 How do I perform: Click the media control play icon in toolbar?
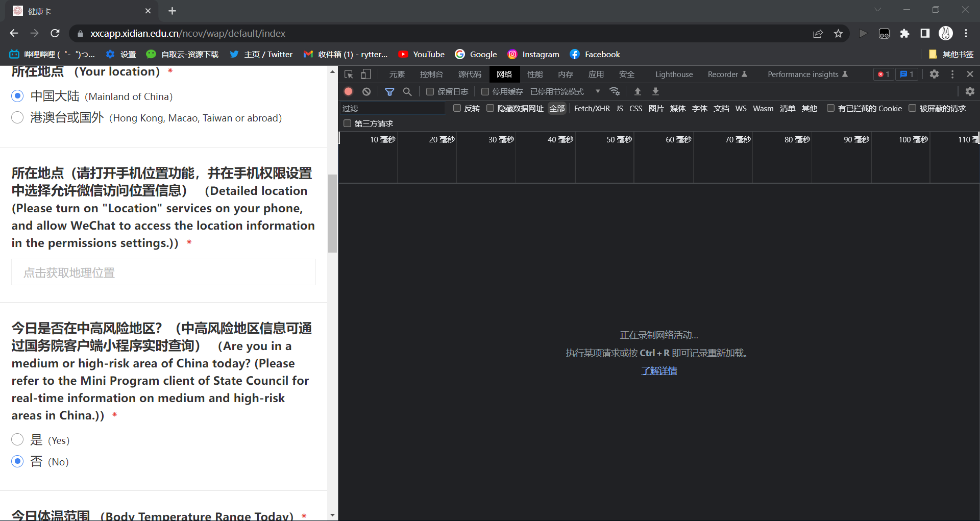[x=863, y=34]
